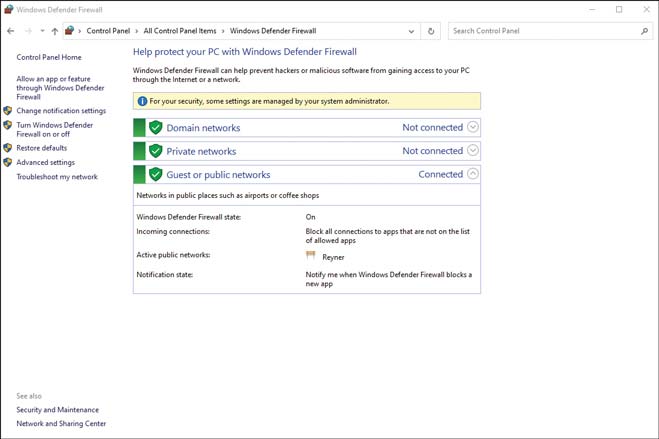Image resolution: width=659 pixels, height=439 pixels.
Task: Collapse Guest or public networks chevron
Action: (473, 174)
